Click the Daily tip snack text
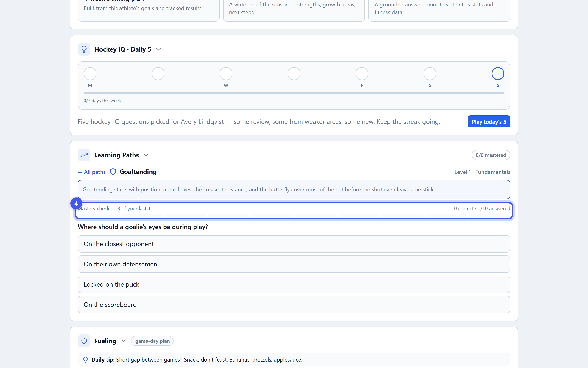This screenshot has width=588, height=368. tap(209, 360)
